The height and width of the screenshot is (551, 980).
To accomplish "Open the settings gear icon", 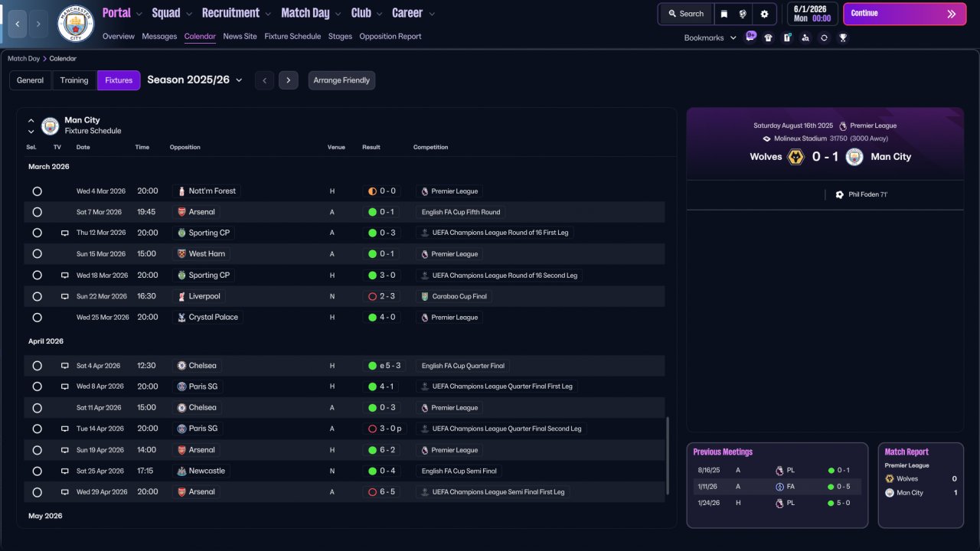I will (x=764, y=14).
